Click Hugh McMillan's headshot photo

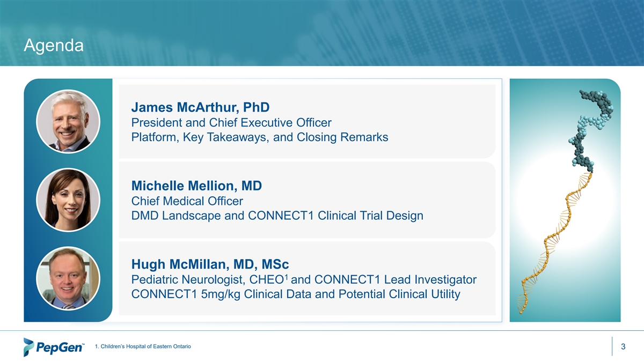68,278
